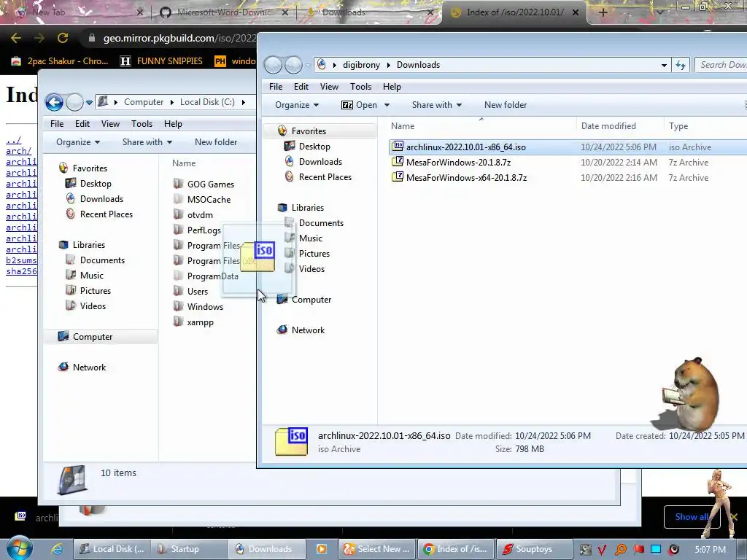This screenshot has height=560, width=747.
Task: Click New folder in Downloads window
Action: tap(505, 105)
